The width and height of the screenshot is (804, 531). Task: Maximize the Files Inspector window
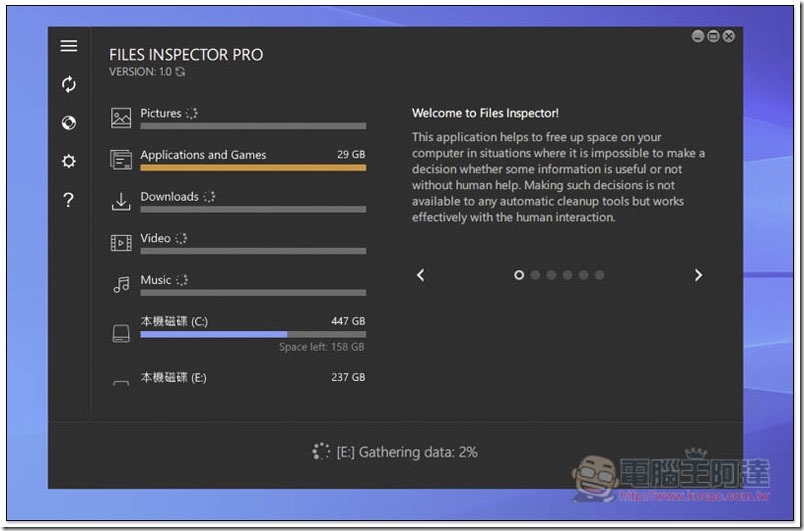point(713,36)
